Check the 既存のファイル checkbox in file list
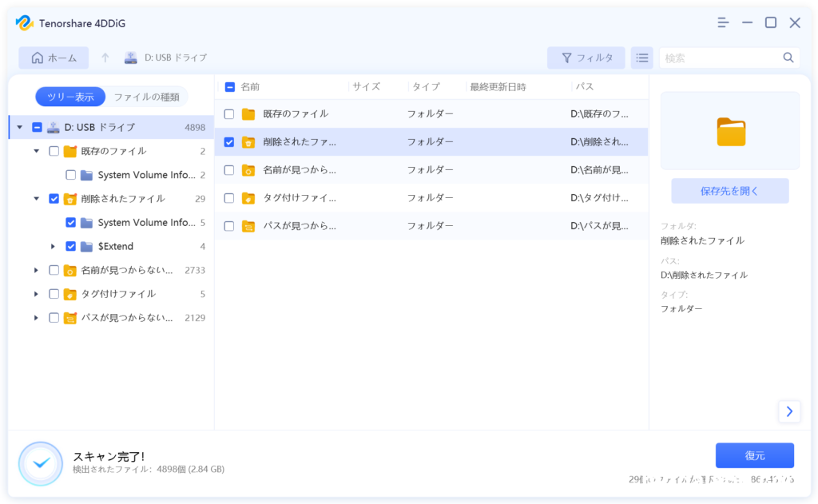This screenshot has height=504, width=818. (x=229, y=114)
